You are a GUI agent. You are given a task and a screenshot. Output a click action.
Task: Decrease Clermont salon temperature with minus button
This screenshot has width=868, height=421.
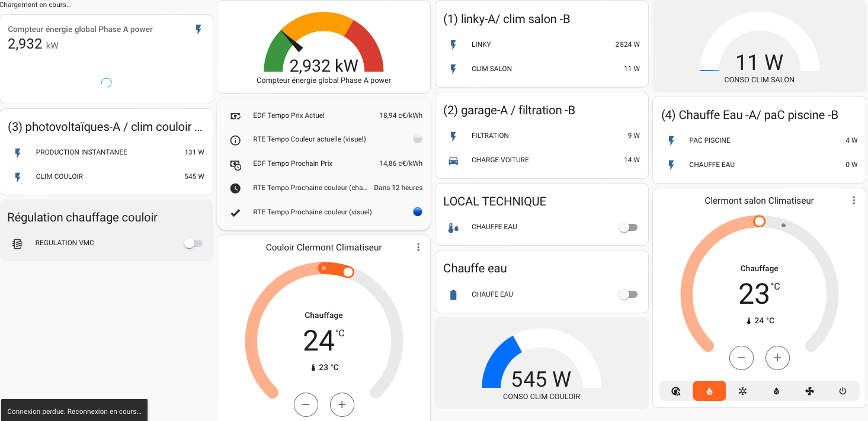[x=741, y=358]
